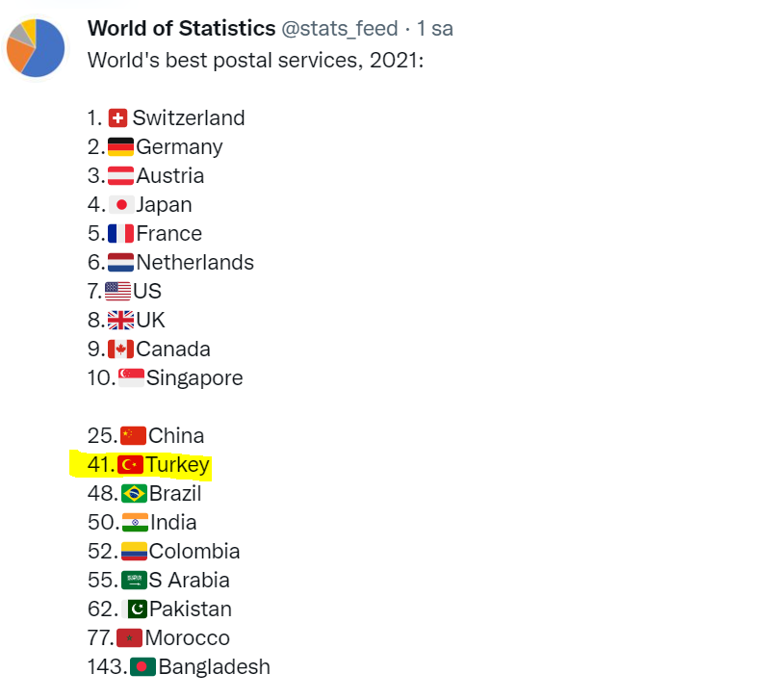
Task: Select the Japan flag icon
Action: tap(121, 205)
